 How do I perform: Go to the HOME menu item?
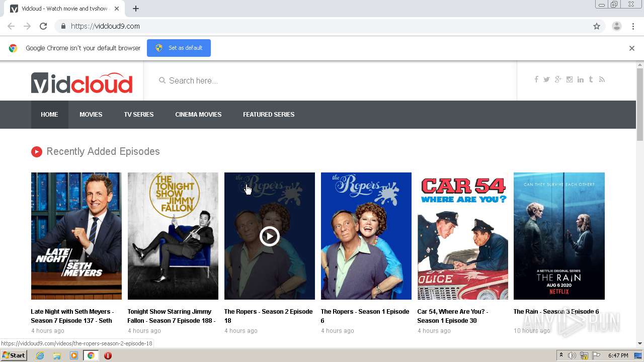click(x=49, y=115)
